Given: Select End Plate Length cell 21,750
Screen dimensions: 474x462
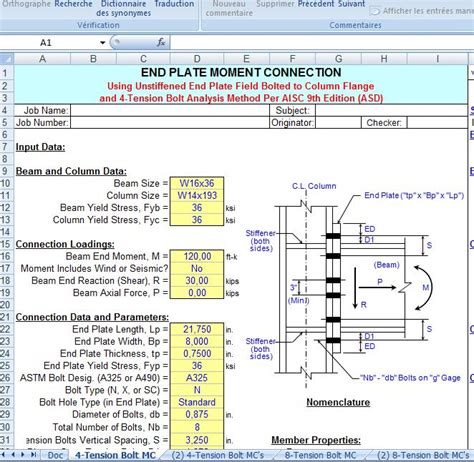Looking at the screenshot, I should tap(197, 329).
